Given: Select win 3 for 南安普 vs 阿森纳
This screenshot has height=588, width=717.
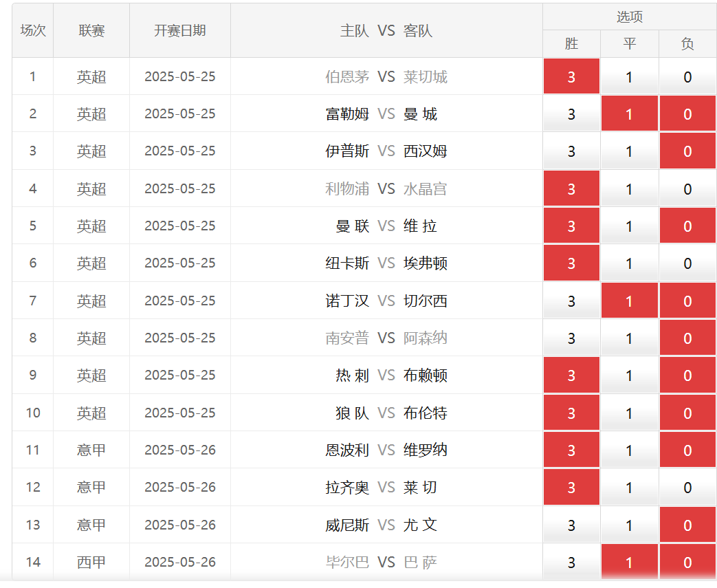Looking at the screenshot, I should click(571, 338).
